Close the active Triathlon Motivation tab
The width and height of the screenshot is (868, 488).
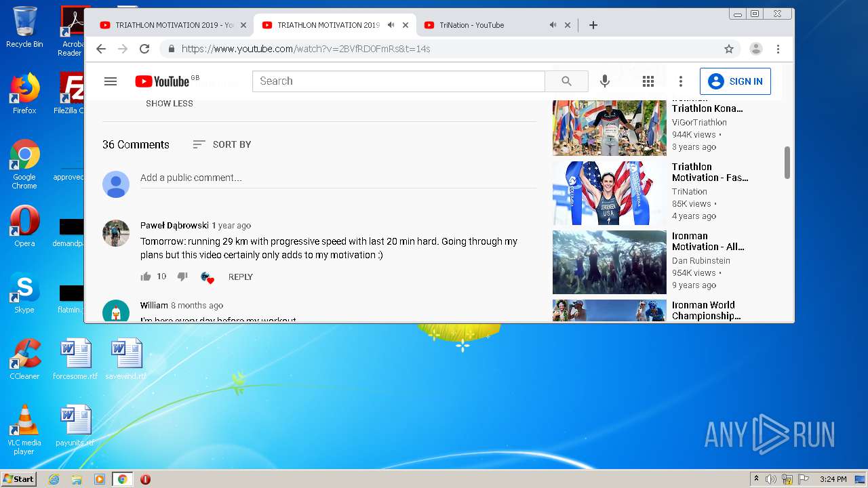(x=406, y=25)
